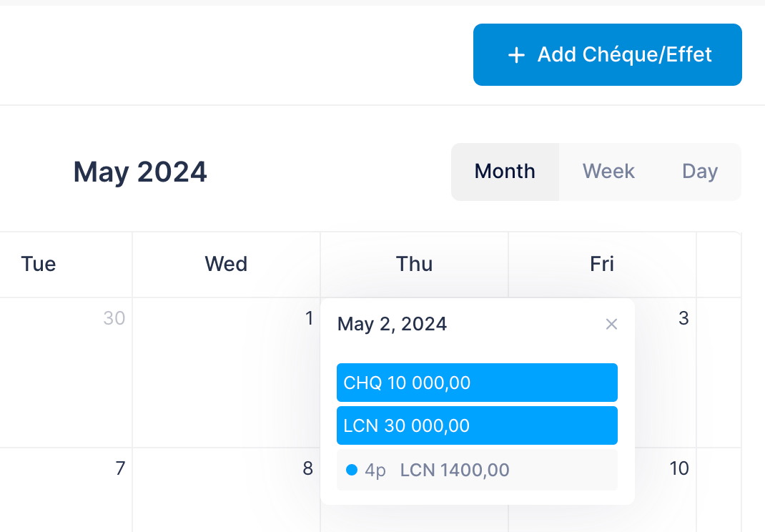Select the Fri column header

pyautogui.click(x=602, y=265)
